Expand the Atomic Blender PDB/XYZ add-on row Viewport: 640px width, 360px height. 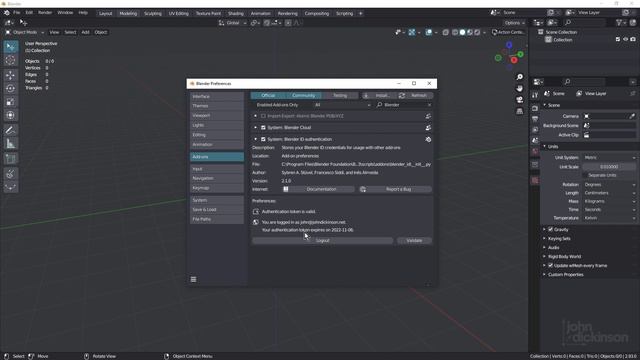tap(256, 116)
